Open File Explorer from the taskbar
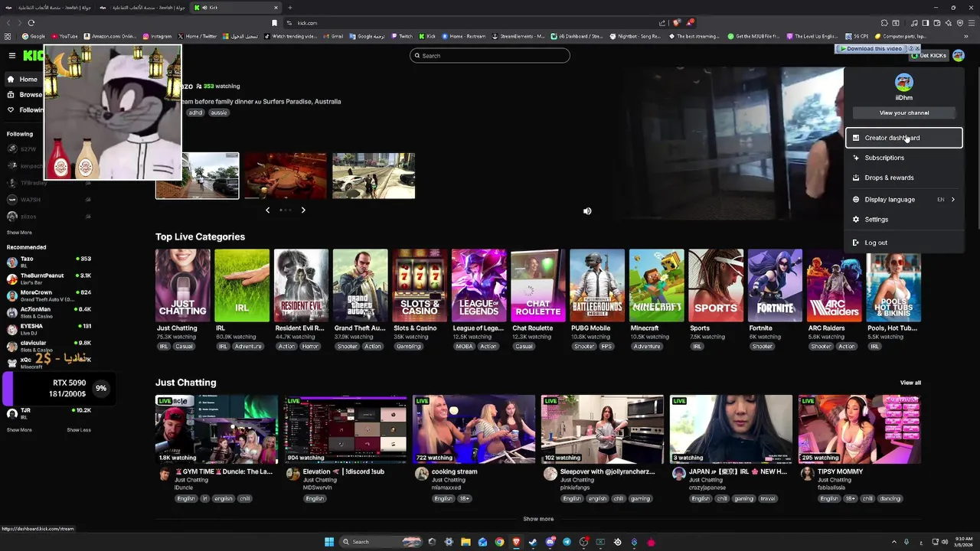 point(465,542)
